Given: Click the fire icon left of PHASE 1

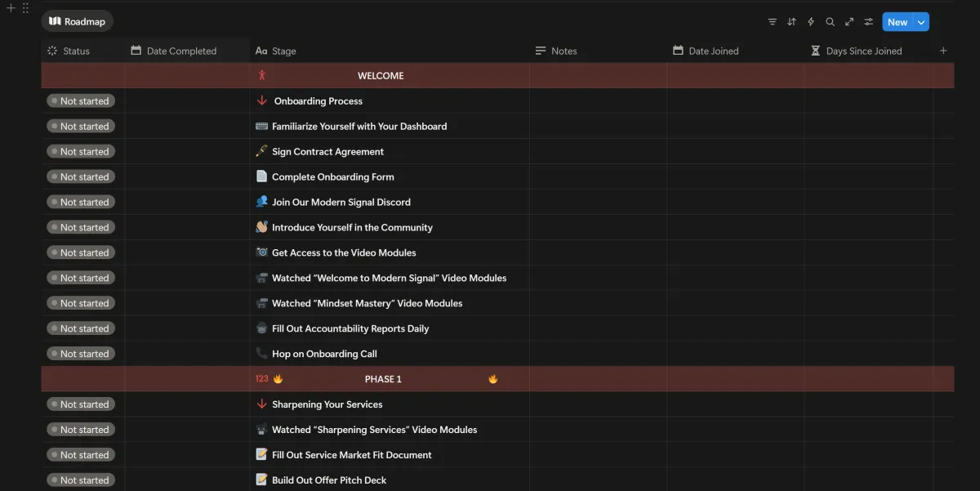Looking at the screenshot, I should [278, 379].
